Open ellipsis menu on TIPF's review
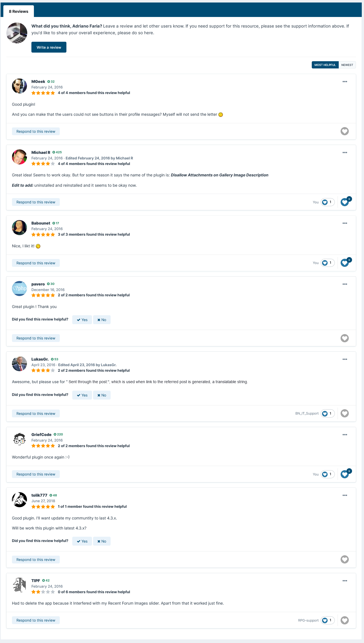The image size is (364, 643). click(345, 581)
